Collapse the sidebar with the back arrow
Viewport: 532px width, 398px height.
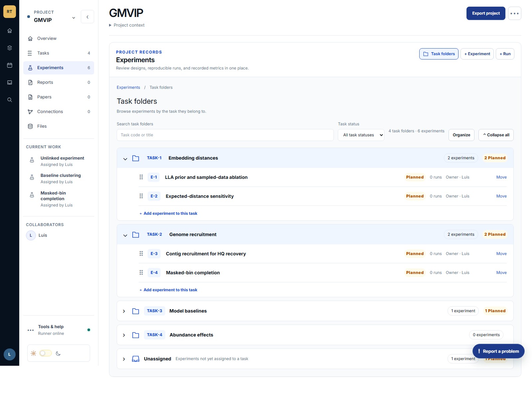87,17
